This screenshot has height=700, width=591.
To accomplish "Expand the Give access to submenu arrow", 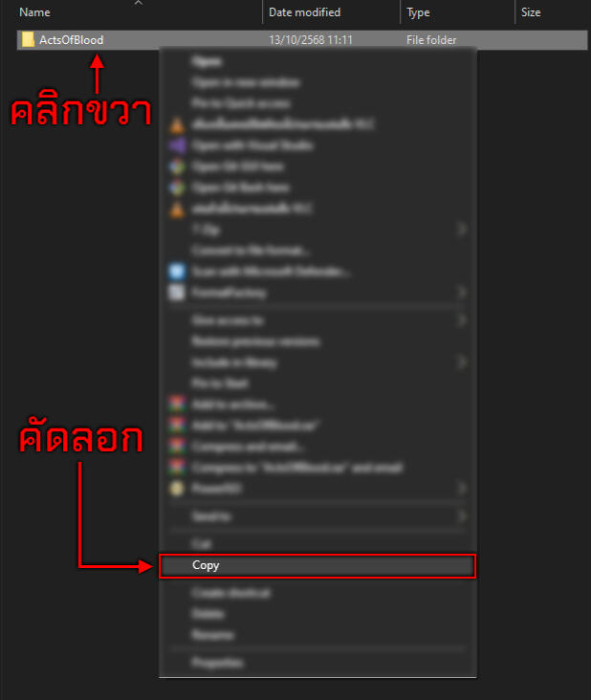I will pyautogui.click(x=462, y=320).
